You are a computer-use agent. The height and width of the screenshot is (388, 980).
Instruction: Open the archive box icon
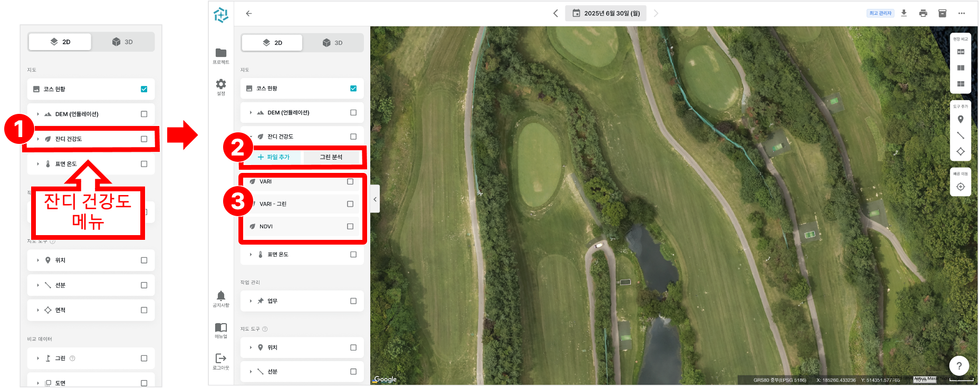942,13
